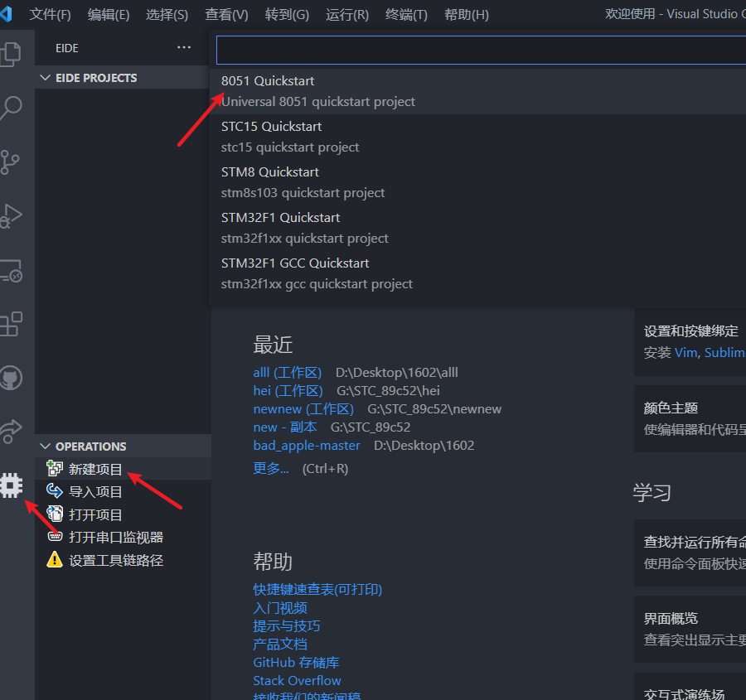Image resolution: width=746 pixels, height=700 pixels.
Task: Open the EIDE panel more actions menu
Action: [184, 47]
